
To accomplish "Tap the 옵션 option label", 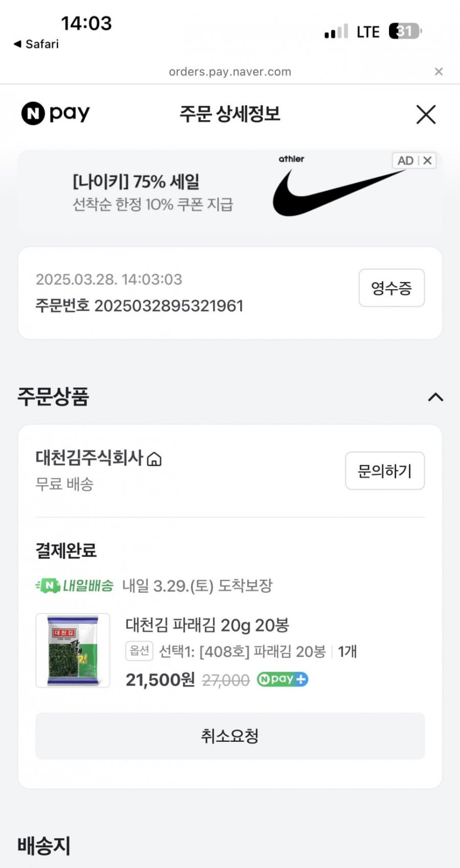I will (x=139, y=651).
